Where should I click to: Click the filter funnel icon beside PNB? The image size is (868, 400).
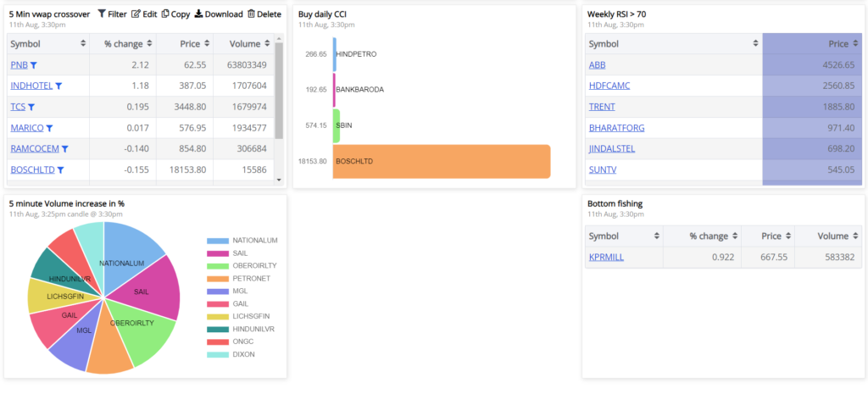(34, 65)
